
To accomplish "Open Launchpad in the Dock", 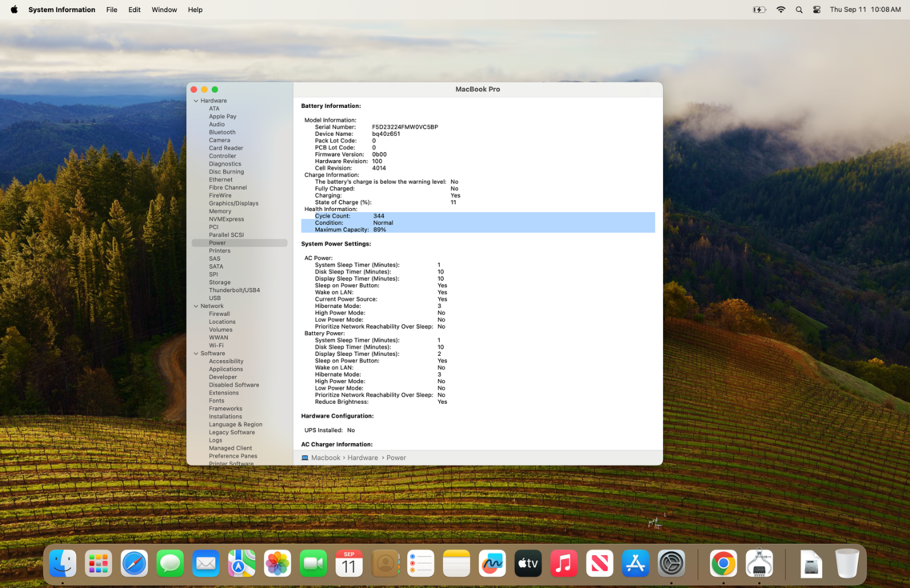I will pyautogui.click(x=98, y=563).
